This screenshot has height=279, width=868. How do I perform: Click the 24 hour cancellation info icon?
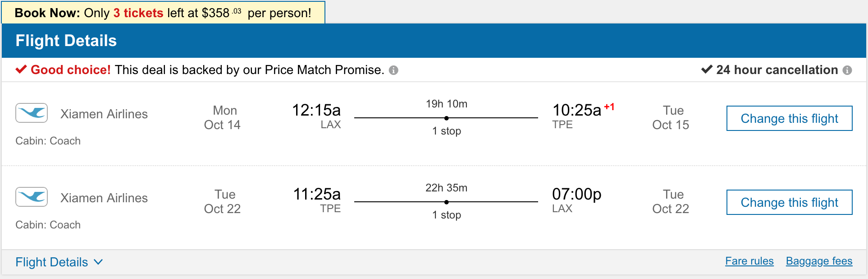pos(847,70)
